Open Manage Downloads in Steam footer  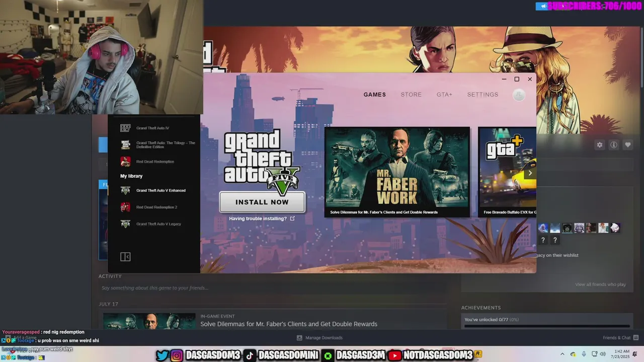(319, 338)
